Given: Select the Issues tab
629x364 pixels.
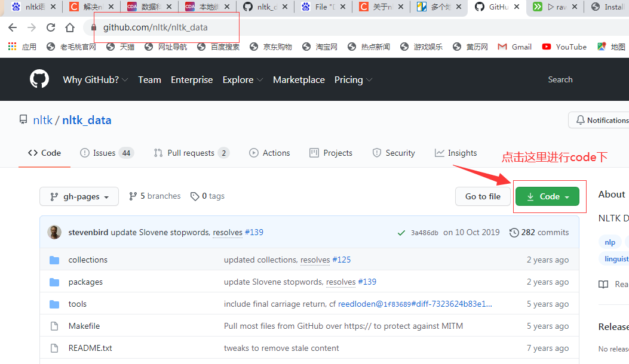Looking at the screenshot, I should [x=107, y=153].
